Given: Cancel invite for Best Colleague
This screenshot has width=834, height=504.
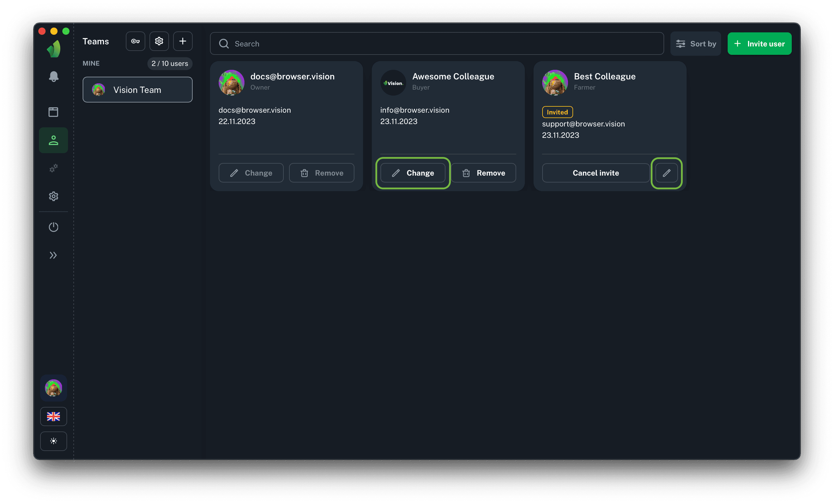Looking at the screenshot, I should [x=595, y=173].
